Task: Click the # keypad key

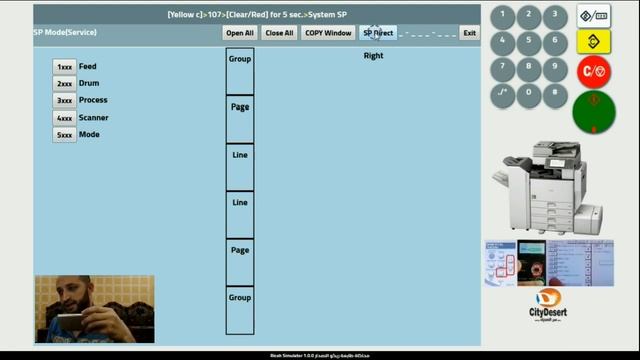Action: coord(555,96)
